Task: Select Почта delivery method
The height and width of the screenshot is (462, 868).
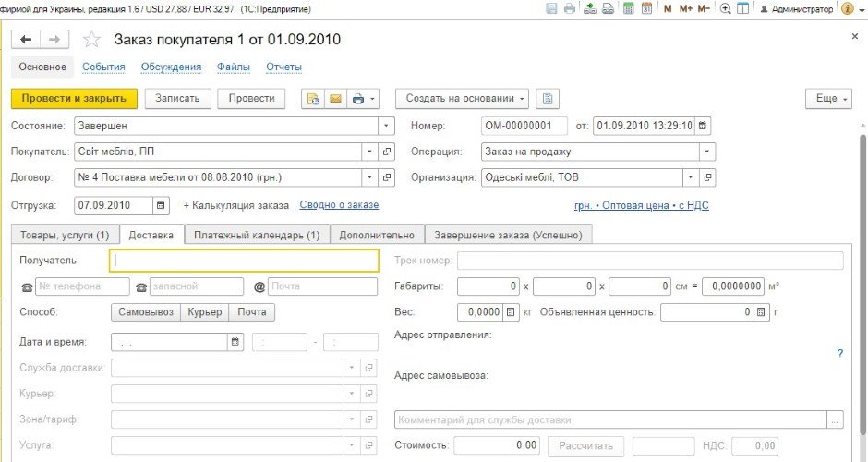Action: pos(252,312)
